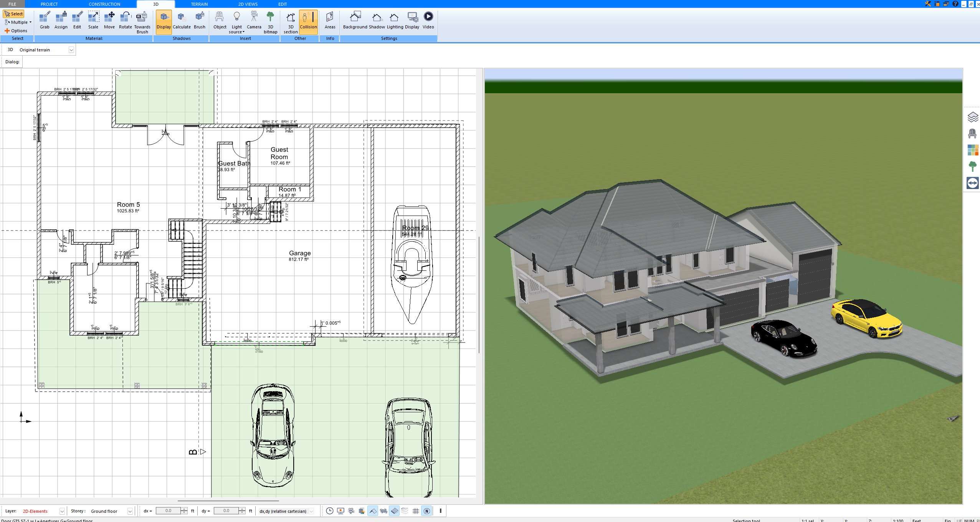Choose the Scale material tool
This screenshot has width=980, height=522.
(x=93, y=20)
